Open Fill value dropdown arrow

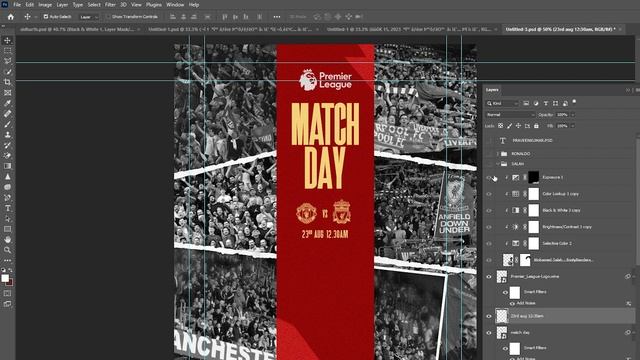click(573, 126)
